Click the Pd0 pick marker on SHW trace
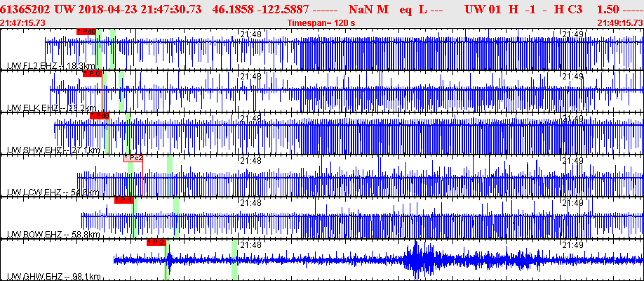Viewport: 644px width, 281px height. point(99,115)
